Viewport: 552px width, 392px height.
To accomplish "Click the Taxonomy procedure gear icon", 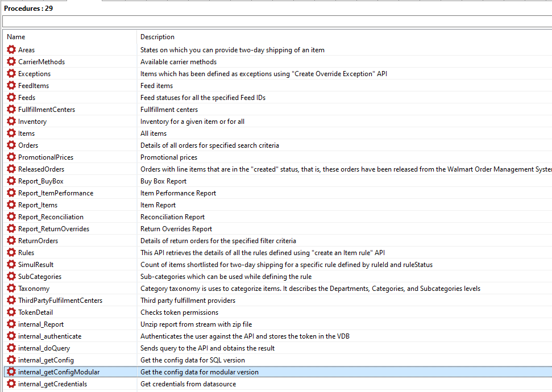I will [11, 289].
